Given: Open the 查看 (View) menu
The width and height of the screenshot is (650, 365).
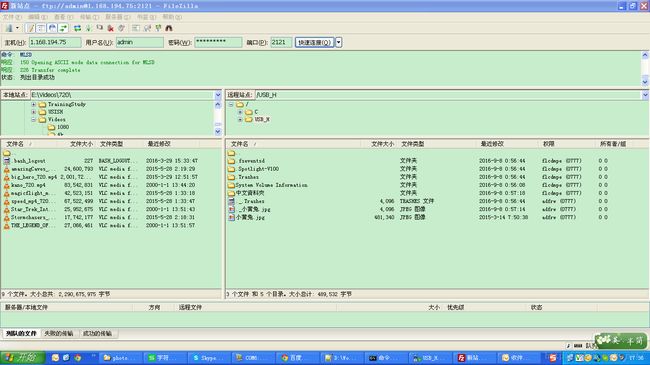Looking at the screenshot, I should coord(63,17).
